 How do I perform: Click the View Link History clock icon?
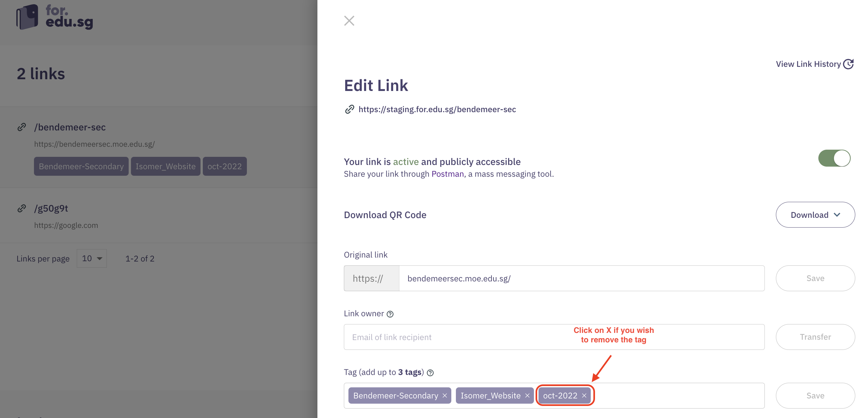pos(848,64)
